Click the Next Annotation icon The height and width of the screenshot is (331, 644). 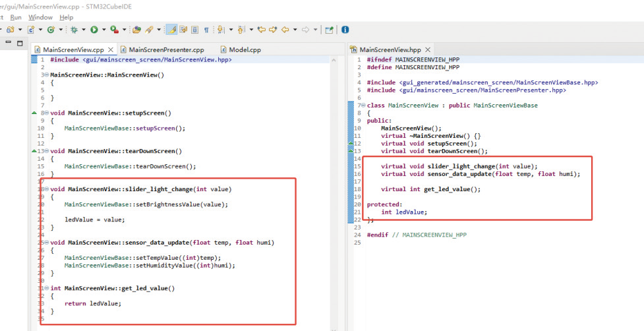coord(221,30)
